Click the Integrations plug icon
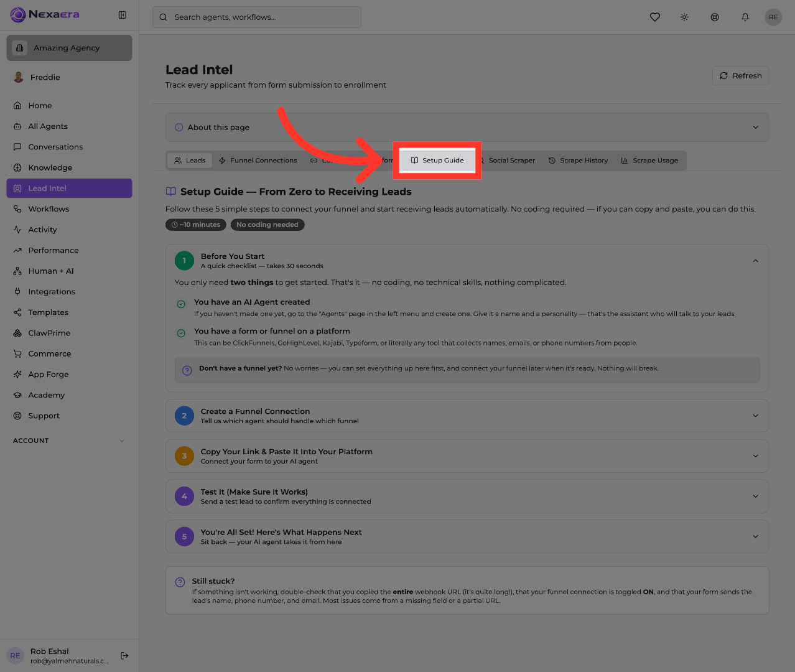The width and height of the screenshot is (795, 672). click(17, 292)
